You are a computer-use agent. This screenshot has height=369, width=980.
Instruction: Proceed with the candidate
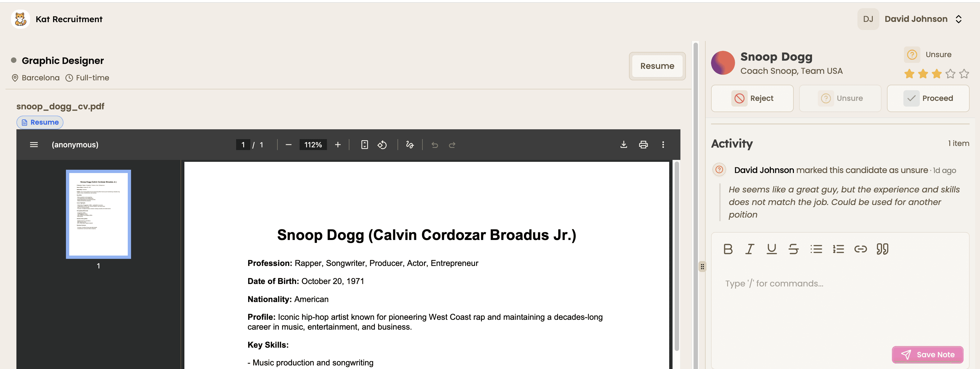click(x=928, y=98)
